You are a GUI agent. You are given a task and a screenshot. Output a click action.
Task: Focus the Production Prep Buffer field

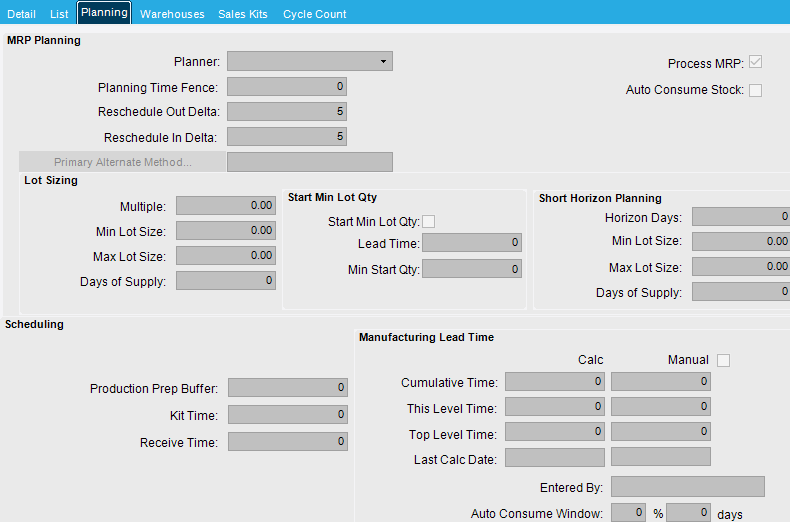point(288,387)
